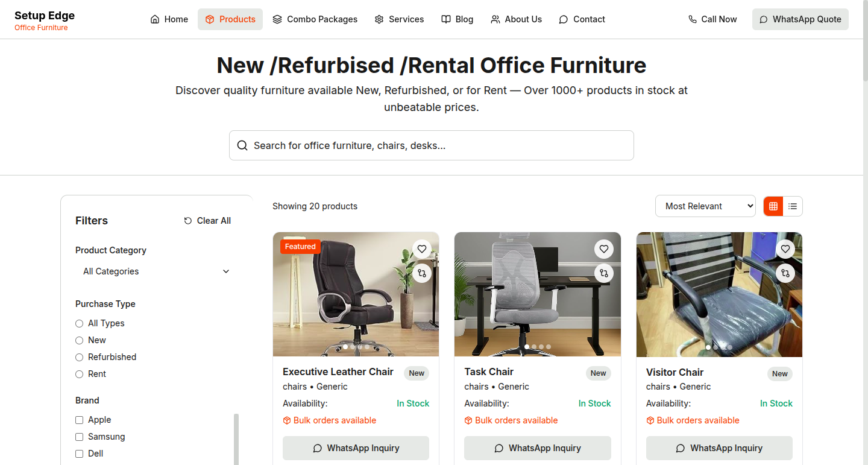This screenshot has height=465, width=868.
Task: Click the WhatsApp Quote button
Action: pyautogui.click(x=800, y=19)
